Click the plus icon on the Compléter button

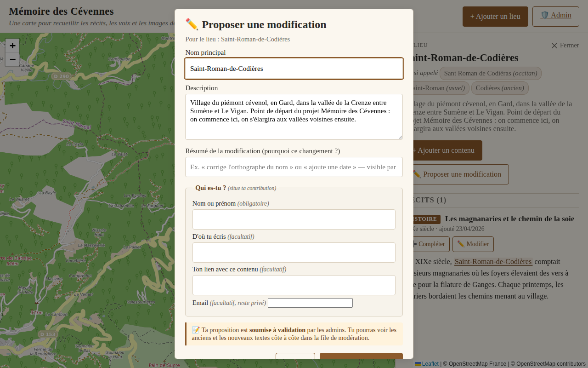coord(415,244)
